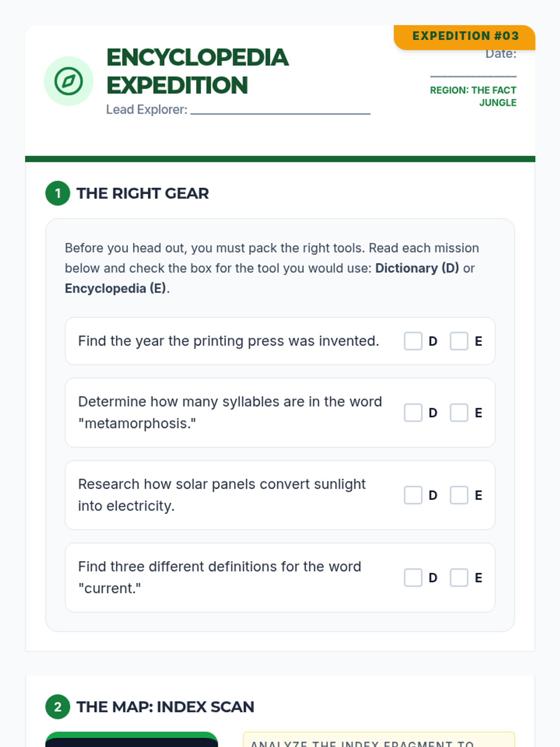
Task: Check E for printing press mission
Action: point(459,341)
